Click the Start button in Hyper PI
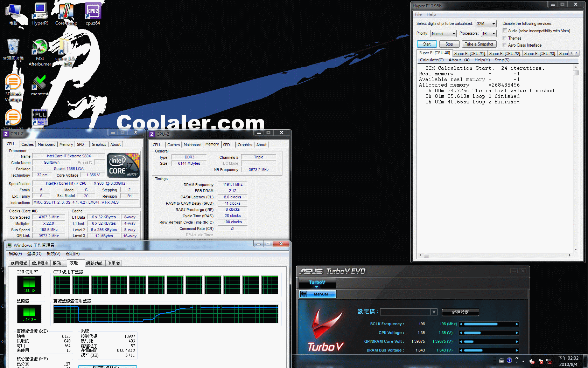Screen dimensions: 588x368 pyautogui.click(x=427, y=44)
